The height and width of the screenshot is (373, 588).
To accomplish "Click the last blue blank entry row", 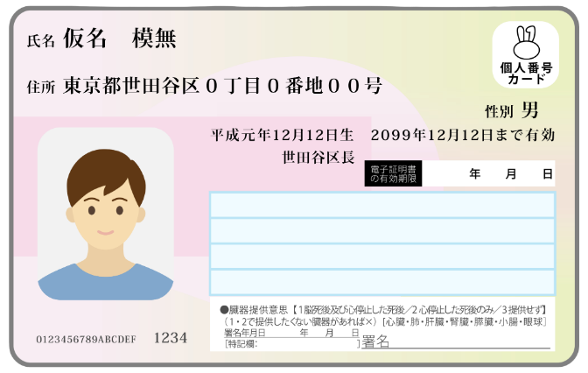I will pyautogui.click(x=381, y=282).
